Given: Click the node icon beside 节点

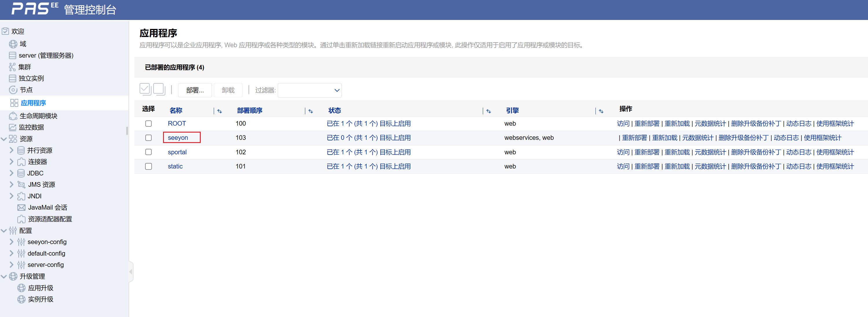Looking at the screenshot, I should click(x=13, y=90).
